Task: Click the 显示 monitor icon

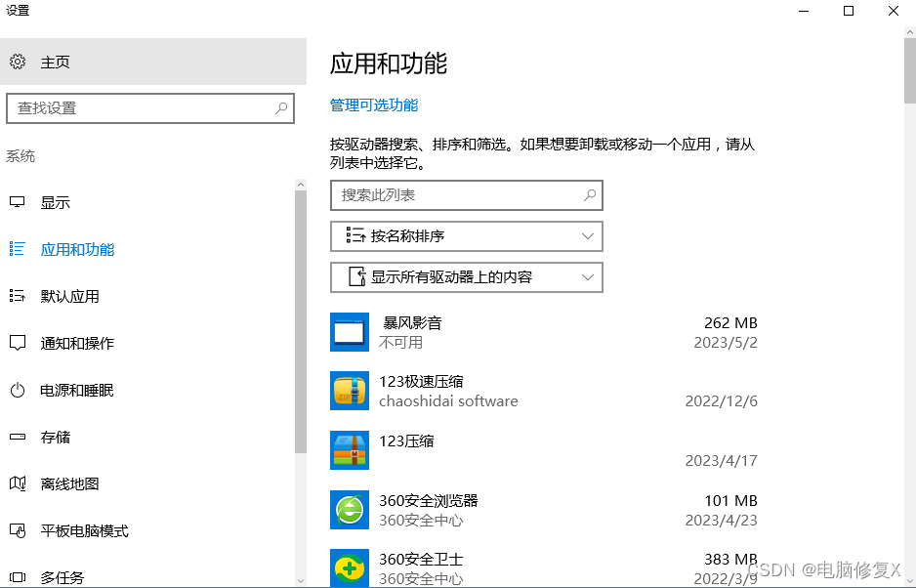Action: coord(17,202)
